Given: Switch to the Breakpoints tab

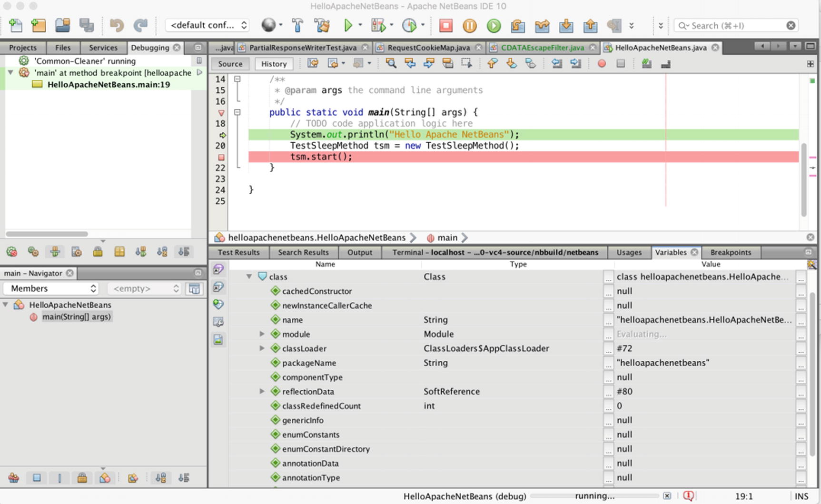Looking at the screenshot, I should click(731, 252).
